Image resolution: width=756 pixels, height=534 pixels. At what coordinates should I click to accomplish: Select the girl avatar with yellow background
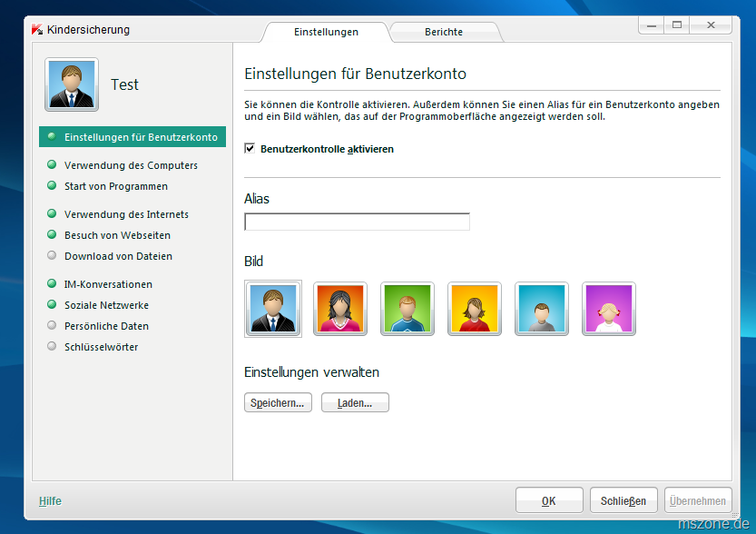(x=475, y=309)
